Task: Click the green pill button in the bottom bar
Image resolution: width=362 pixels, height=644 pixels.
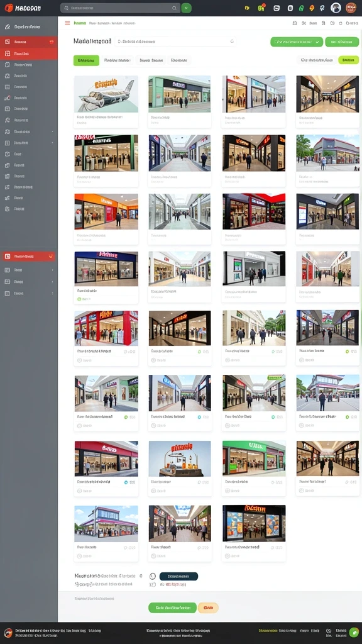Action: [172, 608]
